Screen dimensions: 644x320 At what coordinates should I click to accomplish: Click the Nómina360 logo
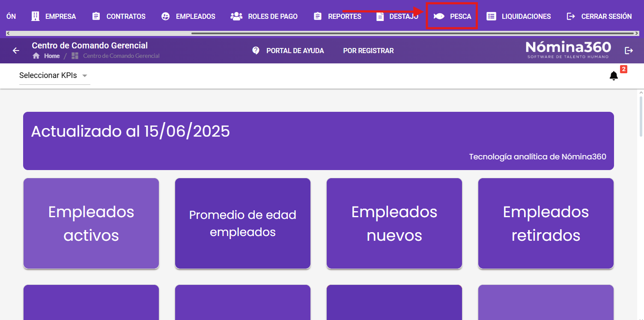tap(568, 50)
